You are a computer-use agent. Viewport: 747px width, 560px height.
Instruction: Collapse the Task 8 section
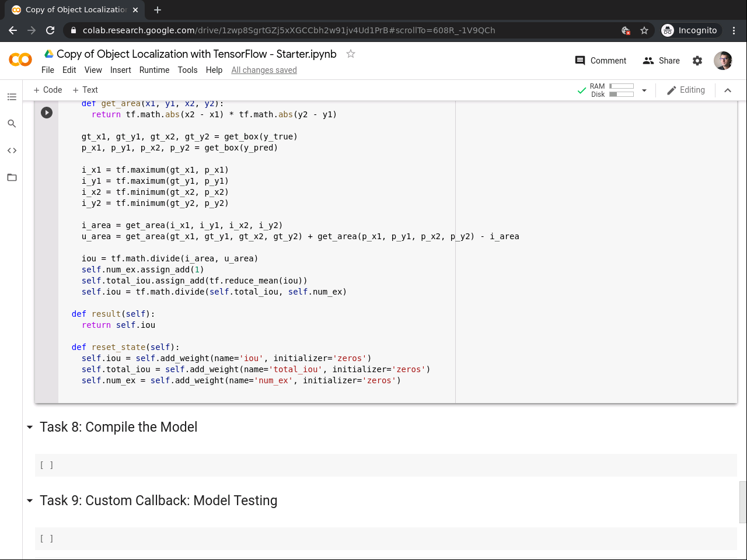coord(30,428)
